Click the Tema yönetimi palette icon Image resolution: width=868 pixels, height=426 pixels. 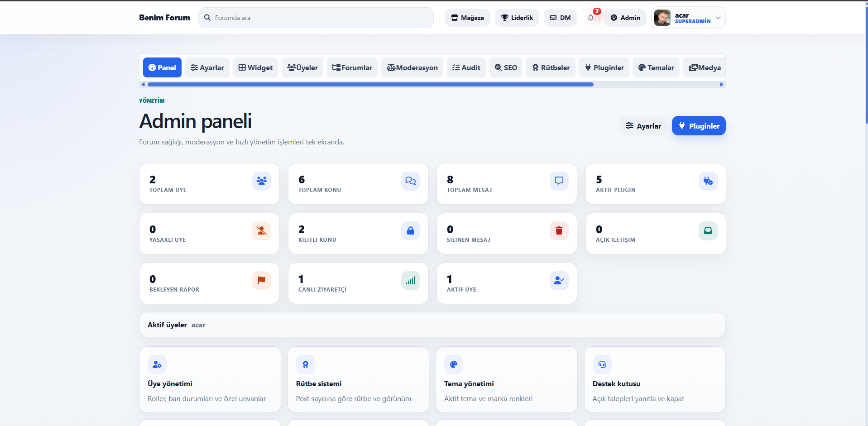(x=454, y=364)
